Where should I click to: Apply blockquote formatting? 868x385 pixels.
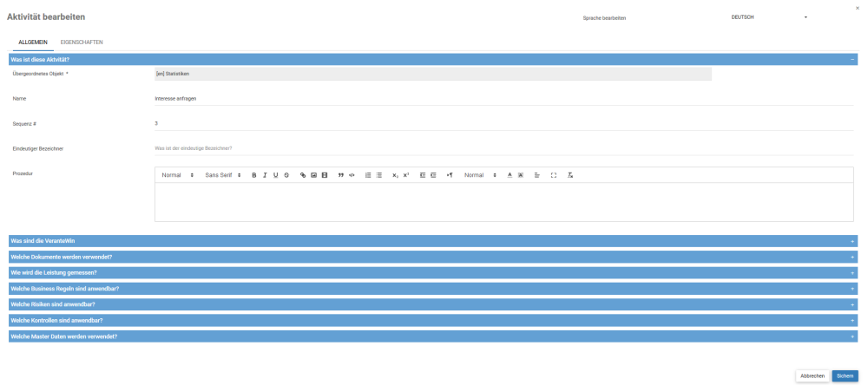tap(341, 175)
